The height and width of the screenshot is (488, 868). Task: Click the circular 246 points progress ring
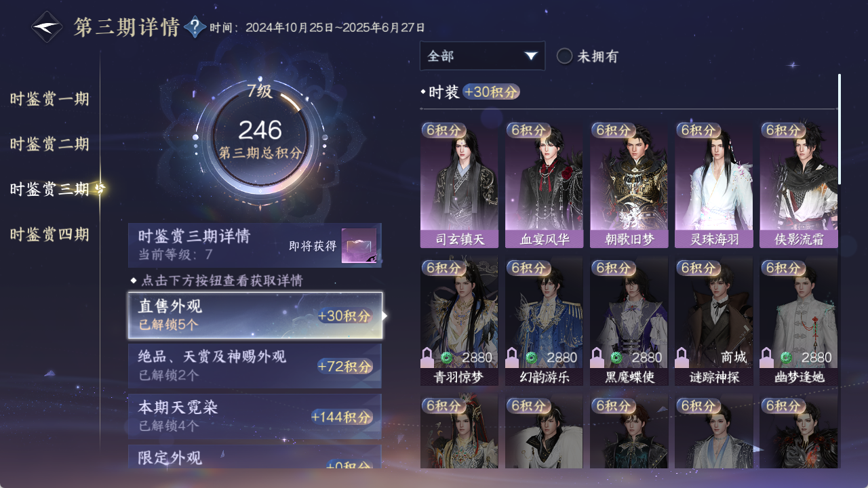260,138
